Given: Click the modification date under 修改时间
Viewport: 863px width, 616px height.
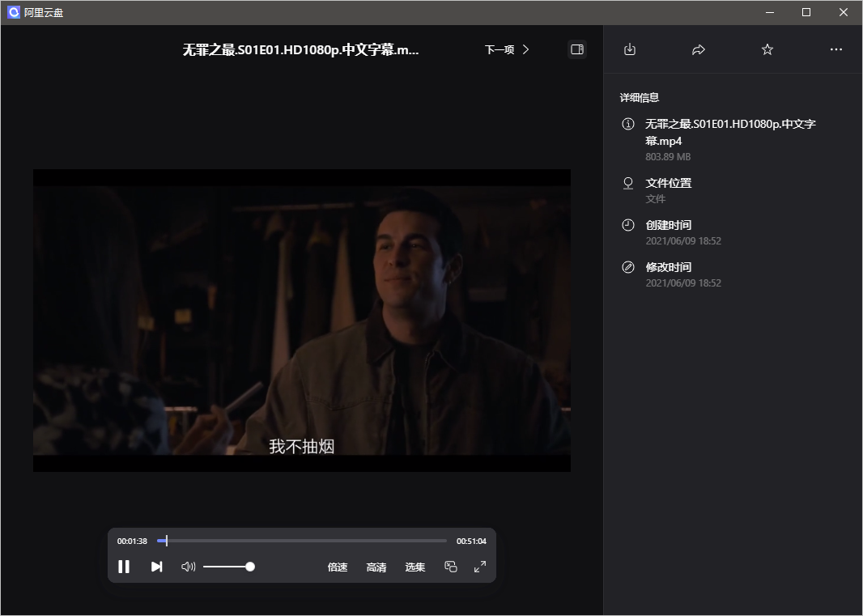Looking at the screenshot, I should pos(683,283).
